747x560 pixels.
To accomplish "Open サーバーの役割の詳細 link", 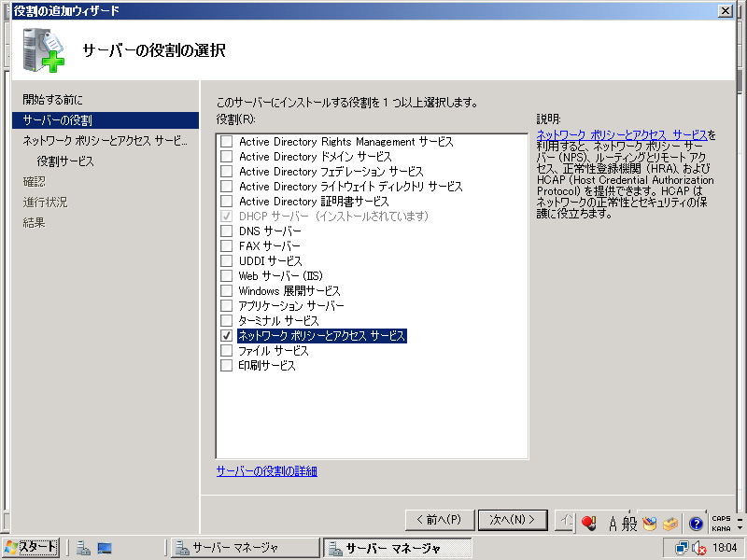I will 267,471.
